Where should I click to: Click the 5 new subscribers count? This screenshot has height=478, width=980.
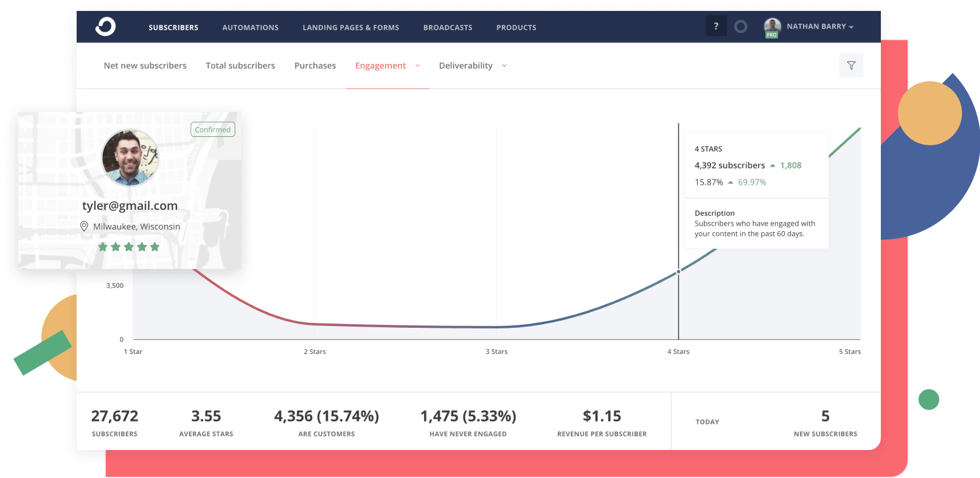tap(825, 417)
